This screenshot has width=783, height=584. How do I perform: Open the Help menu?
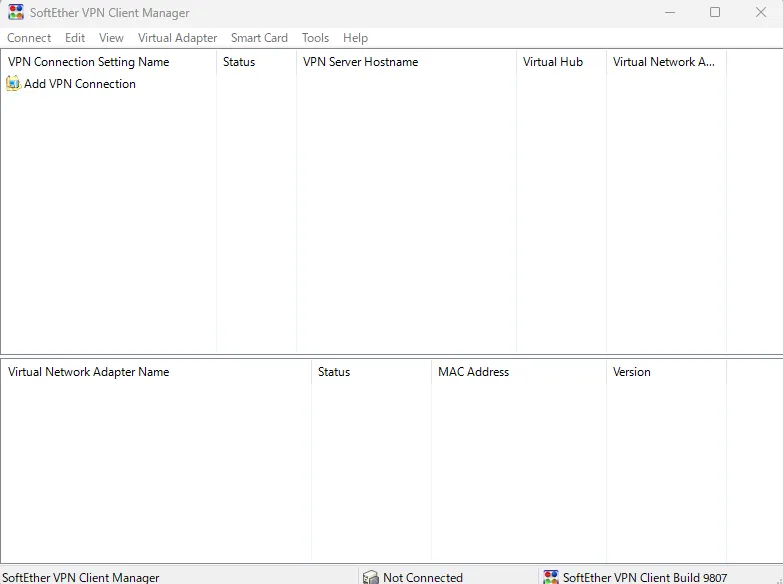pos(355,38)
